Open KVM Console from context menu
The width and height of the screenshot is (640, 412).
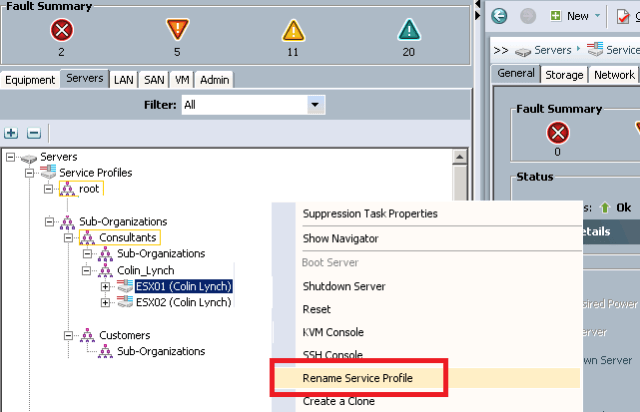(333, 332)
